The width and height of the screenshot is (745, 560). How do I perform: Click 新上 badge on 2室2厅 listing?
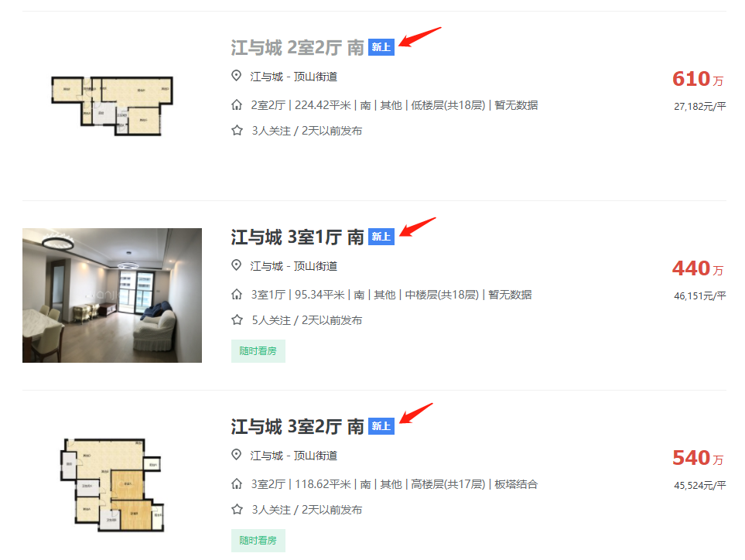point(381,47)
